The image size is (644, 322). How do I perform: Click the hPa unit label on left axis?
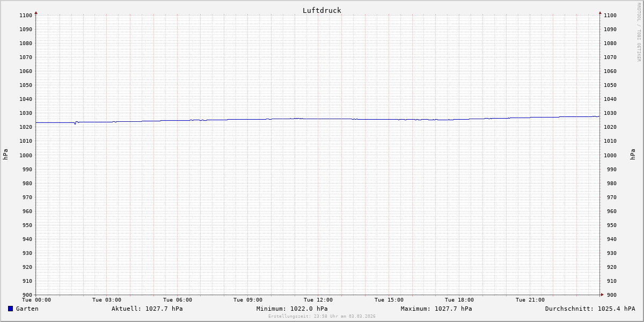point(5,155)
